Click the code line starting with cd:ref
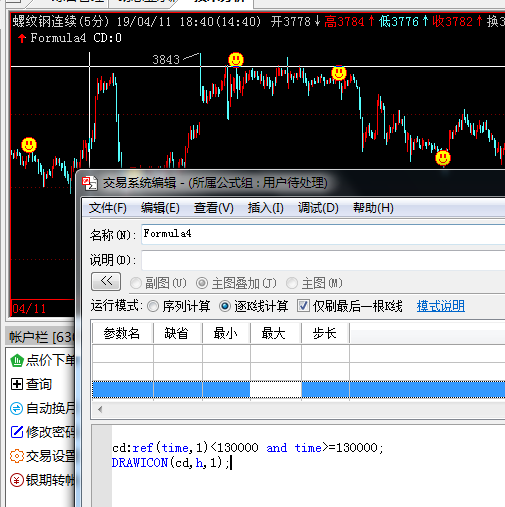This screenshot has width=505, height=507. point(248,448)
